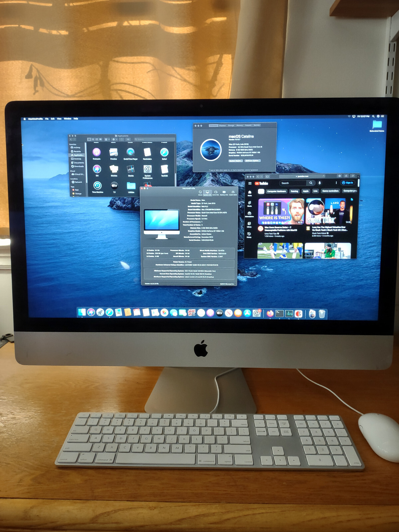Viewport: 399px width, 532px height.
Task: Switch to Service tab in About This Mac
Action: click(x=257, y=125)
